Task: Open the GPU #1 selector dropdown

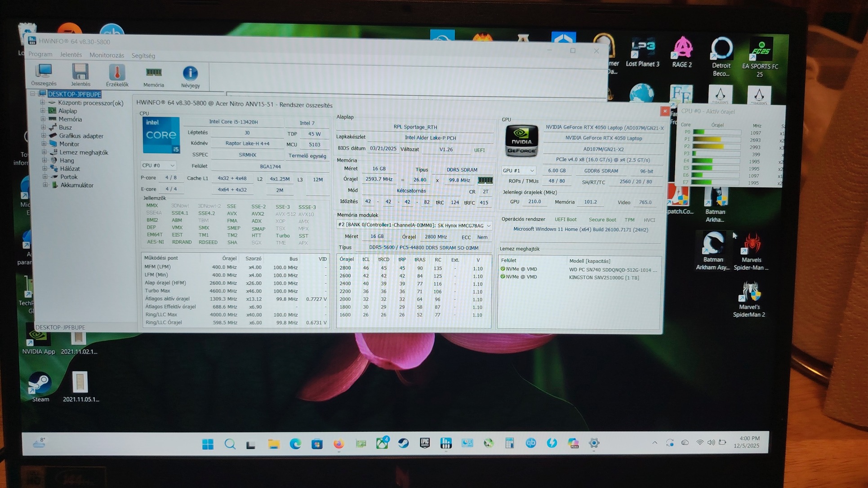Action: pyautogui.click(x=519, y=171)
